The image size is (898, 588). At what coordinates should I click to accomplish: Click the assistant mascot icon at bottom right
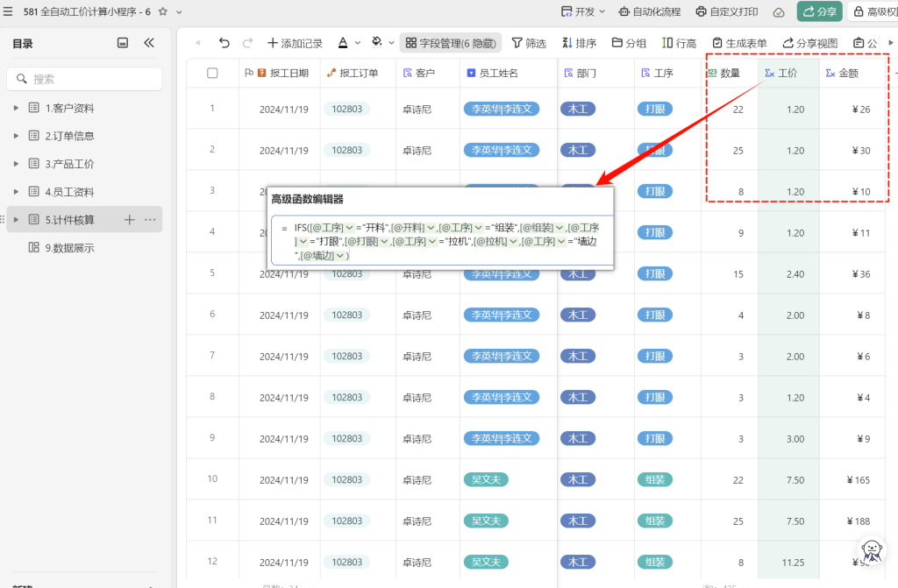pos(872,551)
